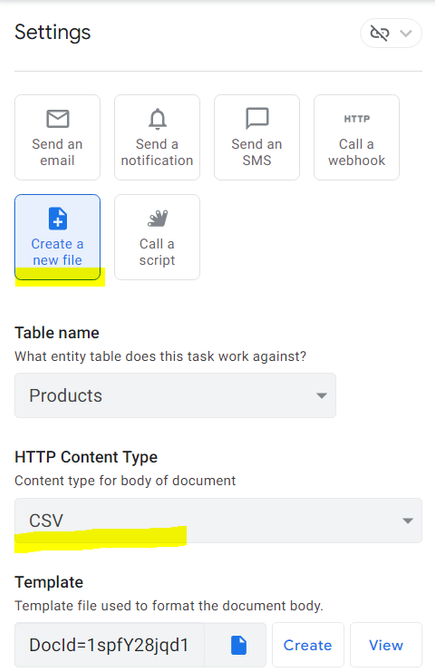This screenshot has height=672, width=435.
Task: Click the unlink icon next to Settings
Action: click(x=379, y=33)
